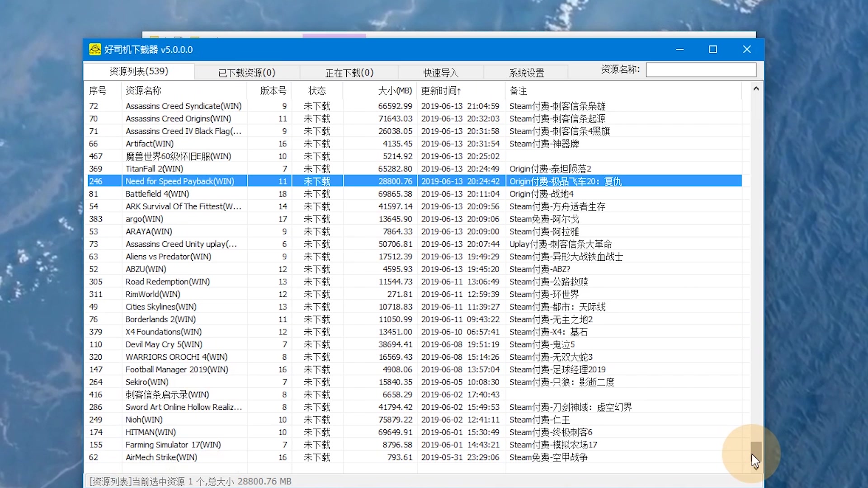Select Nioh(WIN) row
Screen dimensions: 868x488
click(414, 420)
